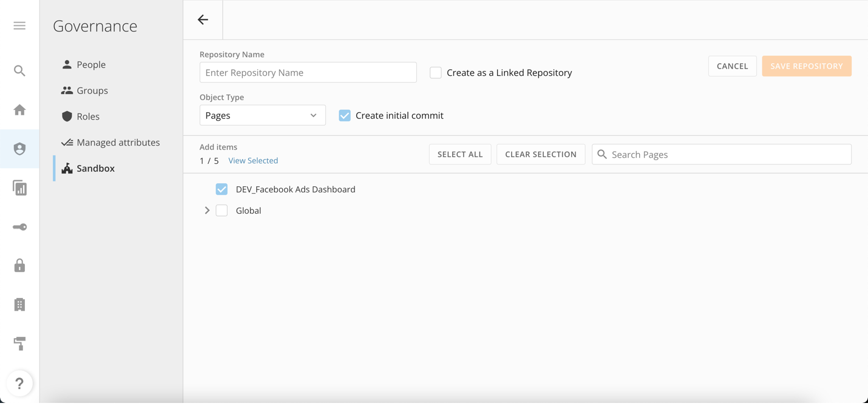Click the building icon in left rail
868x406 pixels.
pos(19,305)
